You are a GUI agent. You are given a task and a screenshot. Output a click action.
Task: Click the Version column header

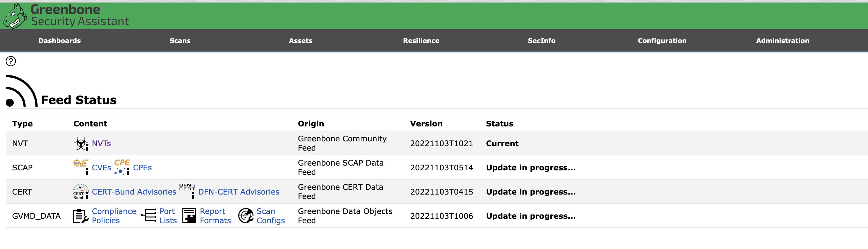tap(426, 124)
